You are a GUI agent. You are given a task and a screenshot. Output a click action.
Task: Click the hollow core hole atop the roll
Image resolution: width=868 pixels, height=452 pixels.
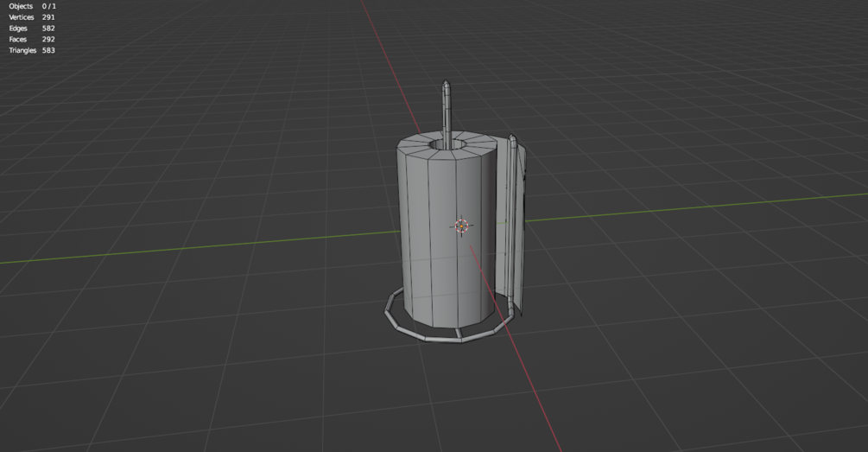447,144
